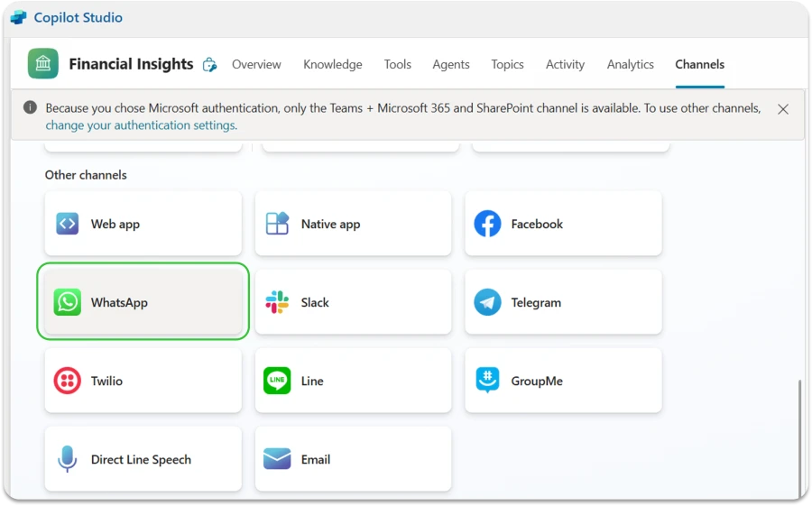Click the edit agent icon beside Financial Insights
812x506 pixels.
(210, 64)
